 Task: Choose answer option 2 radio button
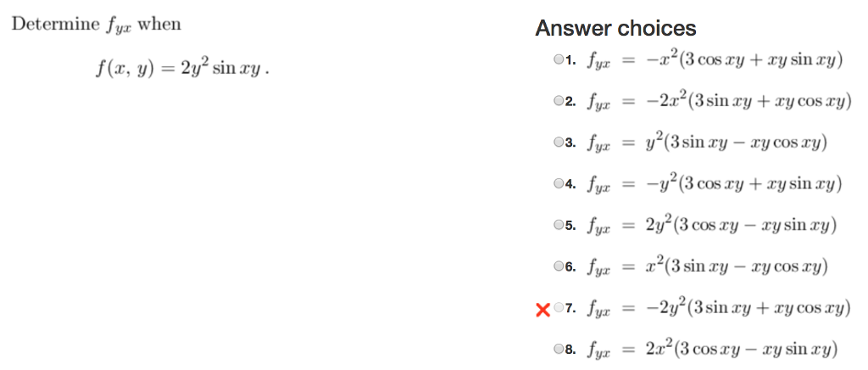click(x=559, y=101)
